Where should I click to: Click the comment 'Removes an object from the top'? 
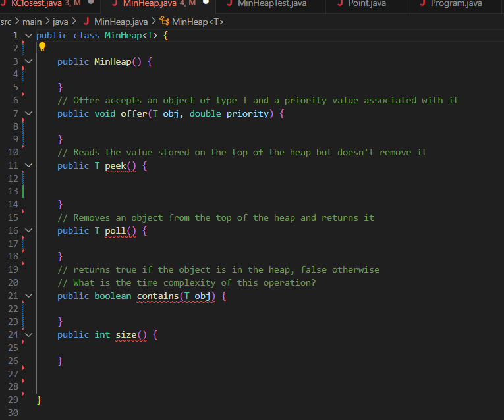click(215, 218)
